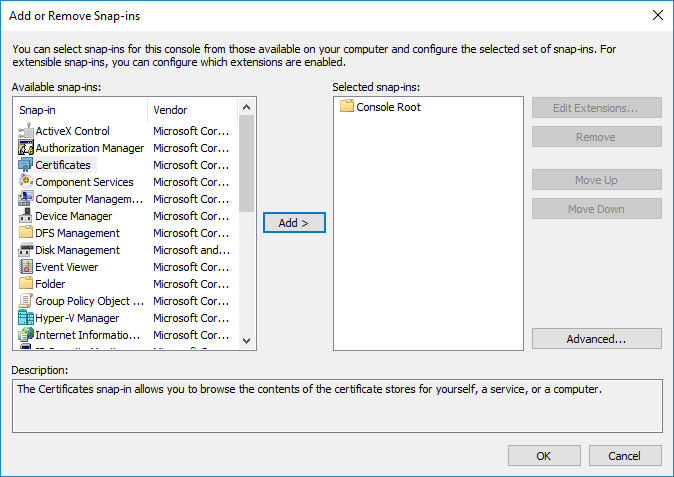Select the DFS Management snap-in
674x477 pixels.
point(77,233)
